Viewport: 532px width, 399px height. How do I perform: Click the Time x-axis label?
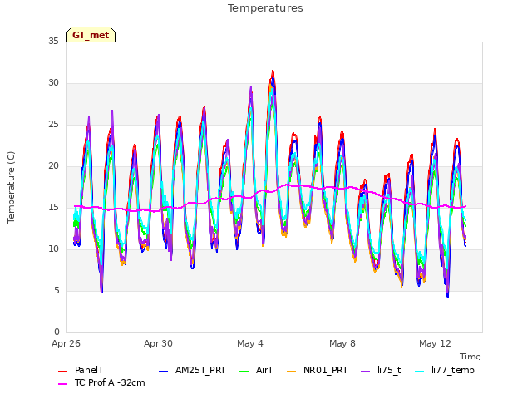click(470, 357)
